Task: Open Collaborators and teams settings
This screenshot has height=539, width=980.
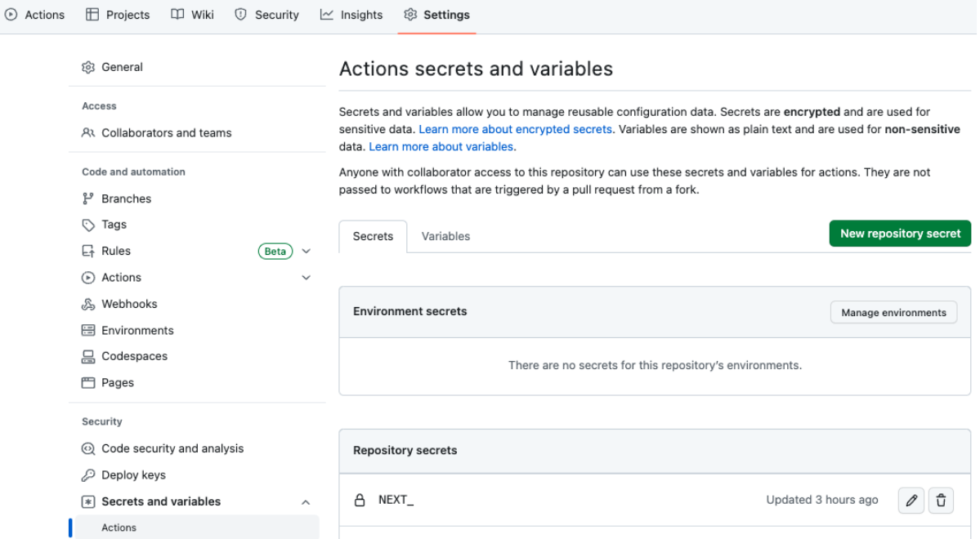Action: 166,133
